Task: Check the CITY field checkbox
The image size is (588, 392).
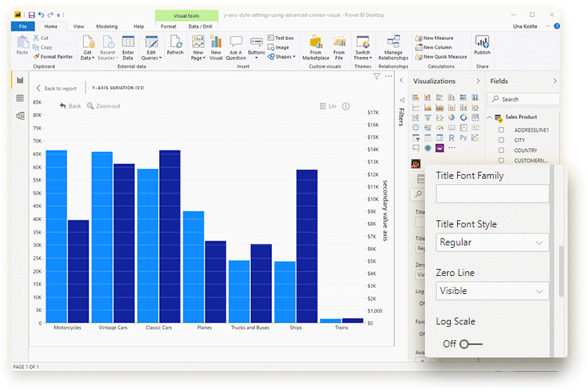Action: [502, 140]
